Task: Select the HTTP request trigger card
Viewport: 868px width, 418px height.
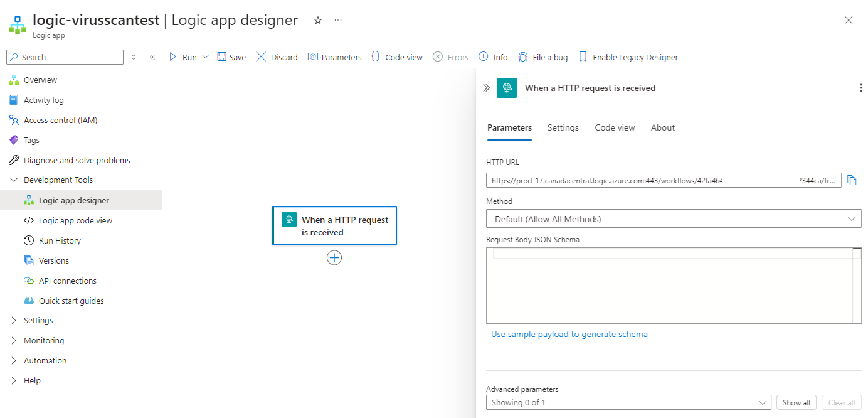Action: tap(334, 226)
